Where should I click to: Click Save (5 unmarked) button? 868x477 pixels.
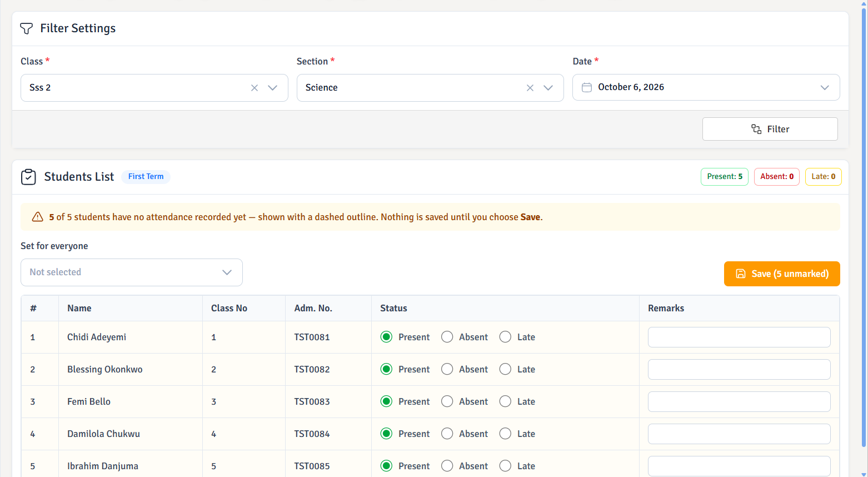tap(782, 274)
